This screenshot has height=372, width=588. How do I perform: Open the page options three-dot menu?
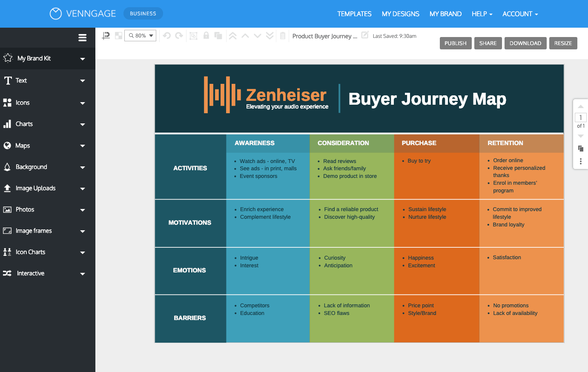click(x=581, y=161)
